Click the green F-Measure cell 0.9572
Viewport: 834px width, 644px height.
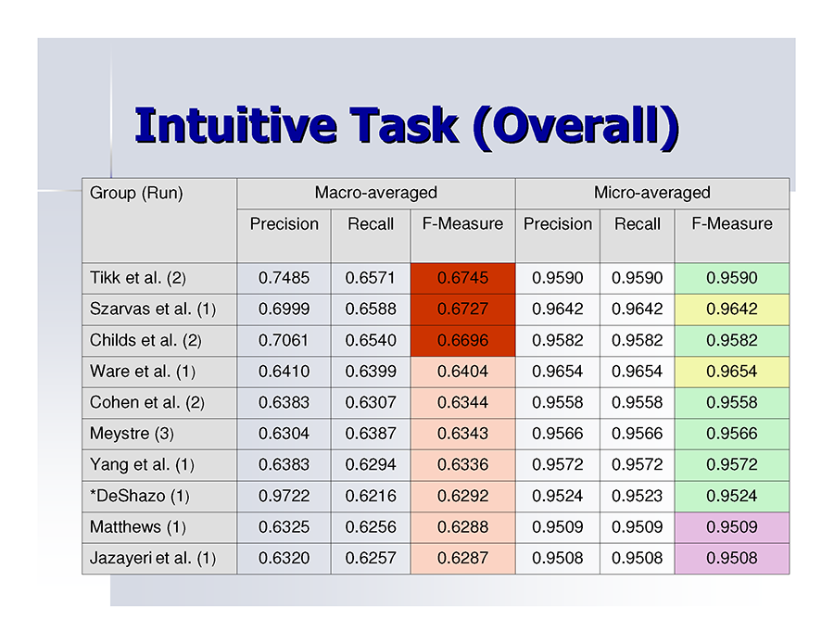coord(732,465)
